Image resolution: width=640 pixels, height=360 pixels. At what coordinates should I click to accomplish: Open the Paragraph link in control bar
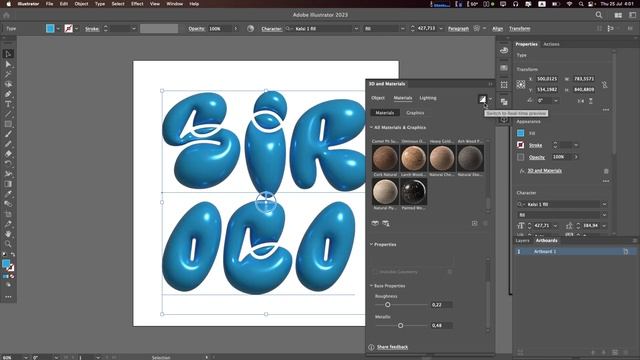pyautogui.click(x=458, y=29)
